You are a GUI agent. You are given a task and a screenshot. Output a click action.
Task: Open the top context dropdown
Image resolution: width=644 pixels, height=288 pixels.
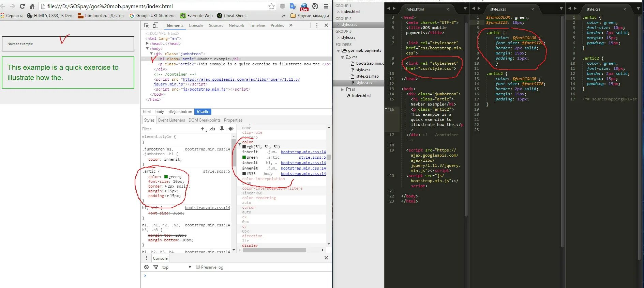(177, 267)
